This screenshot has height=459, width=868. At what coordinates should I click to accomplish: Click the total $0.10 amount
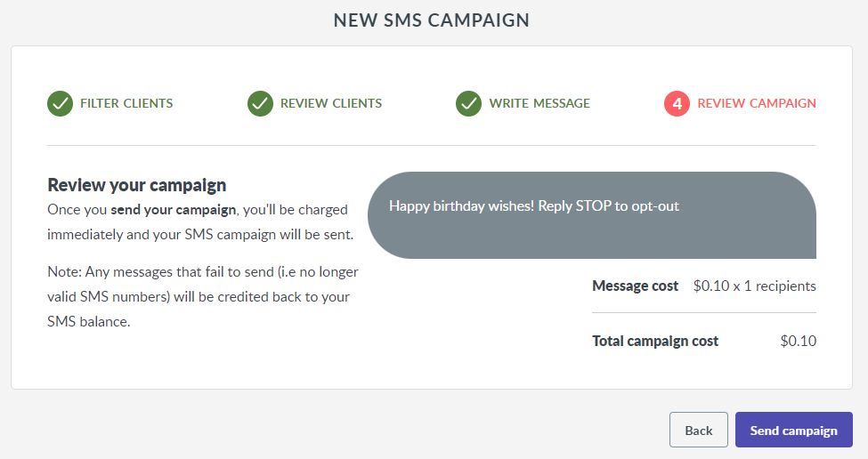coord(799,341)
